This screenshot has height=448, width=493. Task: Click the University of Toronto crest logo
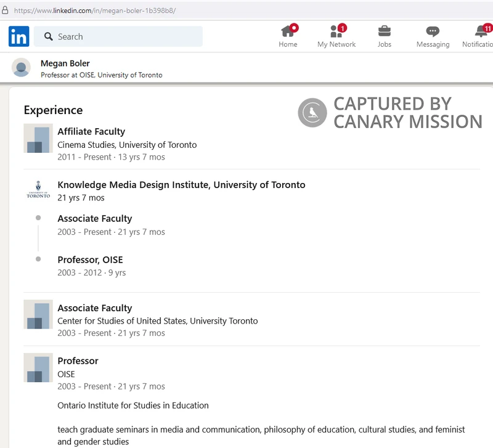tap(38, 189)
